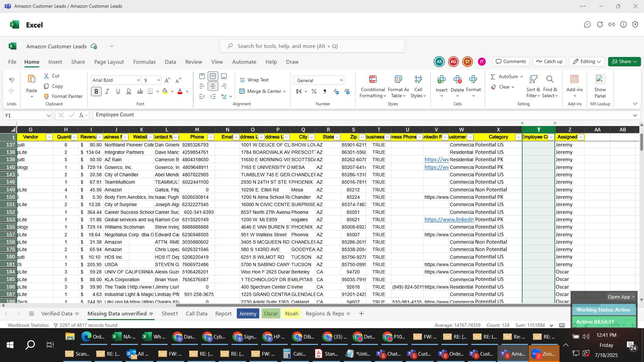Screen dimensions: 644x362
Task: Open Sort & Filter menu
Action: point(533,86)
